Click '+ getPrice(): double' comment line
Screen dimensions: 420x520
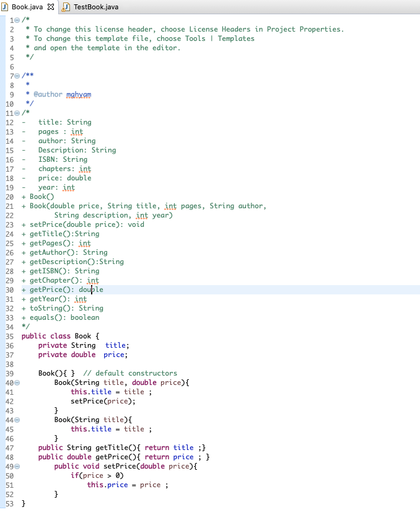click(x=63, y=289)
